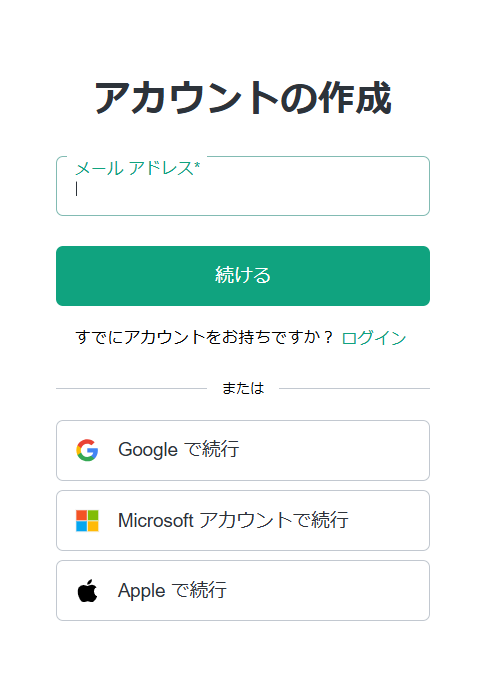
Task: Click the アカウントの作成 page heading
Action: pyautogui.click(x=243, y=98)
